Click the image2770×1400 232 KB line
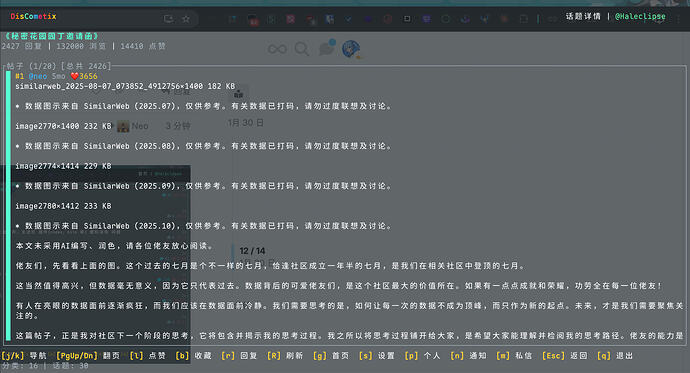The height and width of the screenshot is (373, 690). 63,126
